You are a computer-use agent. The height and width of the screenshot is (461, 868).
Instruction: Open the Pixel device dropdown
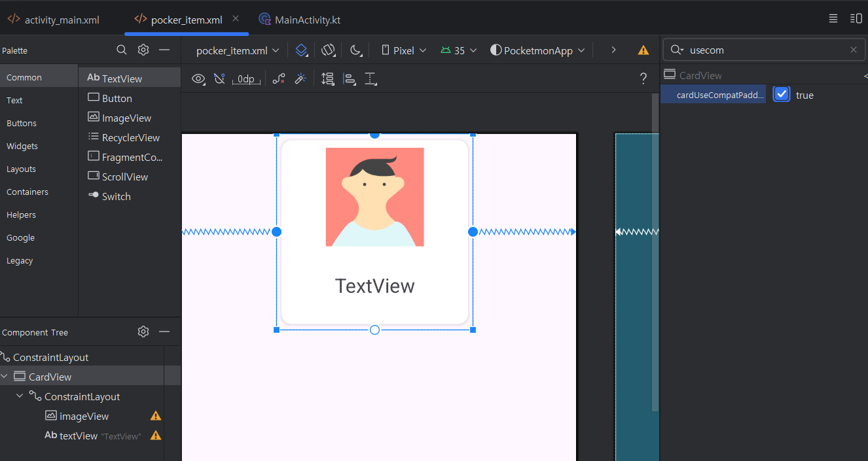point(404,50)
